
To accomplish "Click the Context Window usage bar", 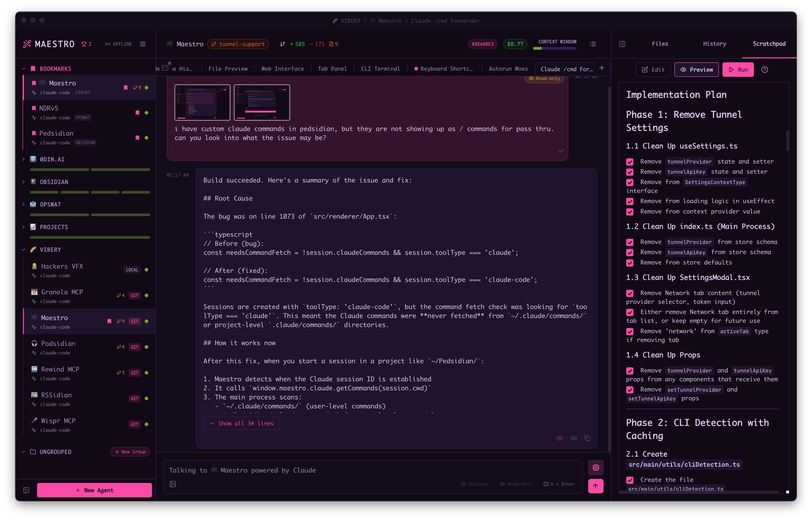I will [x=555, y=49].
